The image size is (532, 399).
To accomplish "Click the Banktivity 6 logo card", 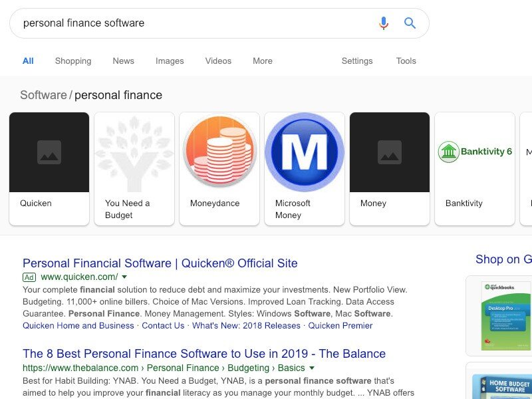I will (475, 152).
